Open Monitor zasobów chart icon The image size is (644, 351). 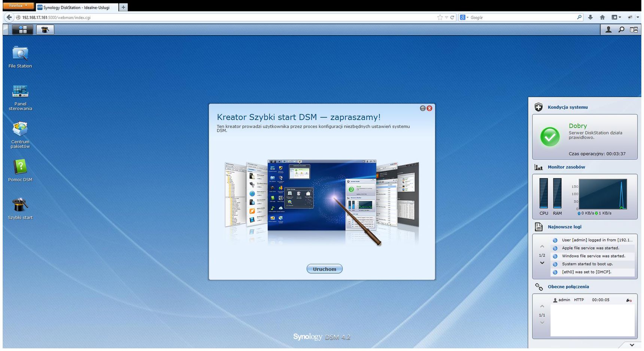(538, 167)
